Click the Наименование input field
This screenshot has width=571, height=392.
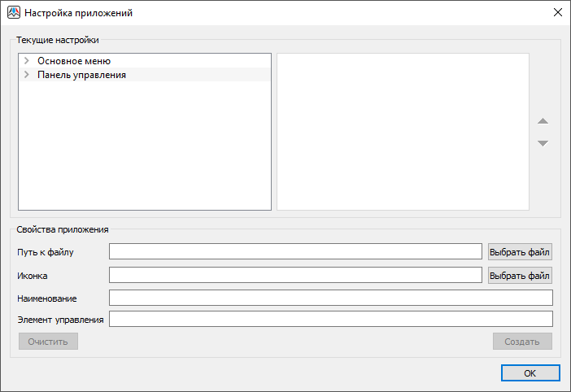pos(330,298)
